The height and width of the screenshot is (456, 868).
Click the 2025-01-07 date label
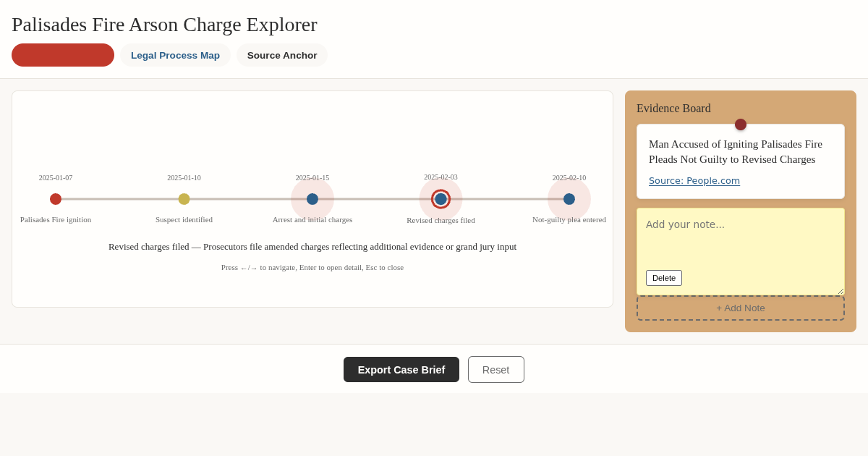(x=56, y=177)
